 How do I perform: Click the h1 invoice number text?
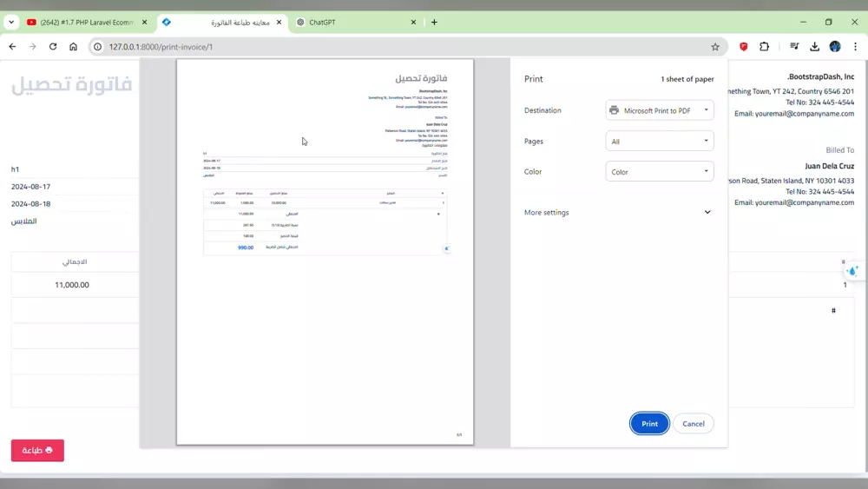[15, 169]
